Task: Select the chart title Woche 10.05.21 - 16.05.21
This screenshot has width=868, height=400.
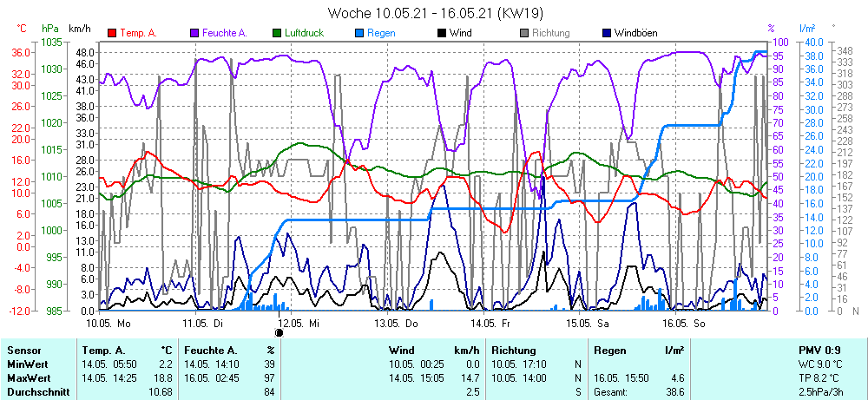Action: 433,13
